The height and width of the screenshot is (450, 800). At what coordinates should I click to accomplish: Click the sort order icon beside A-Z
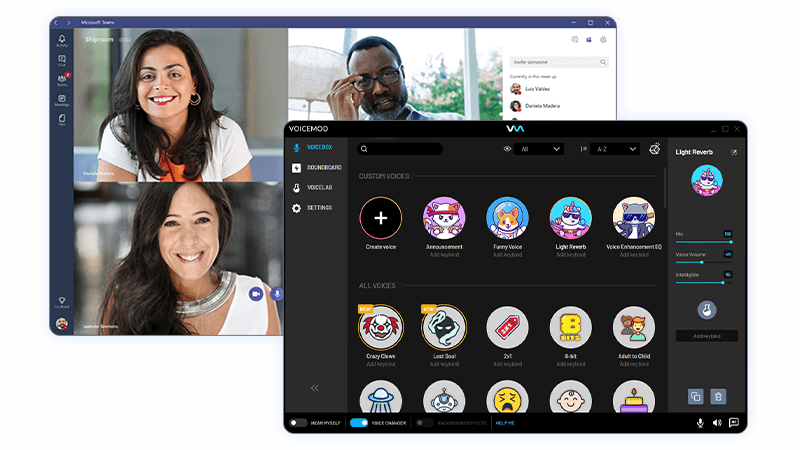pos(583,149)
